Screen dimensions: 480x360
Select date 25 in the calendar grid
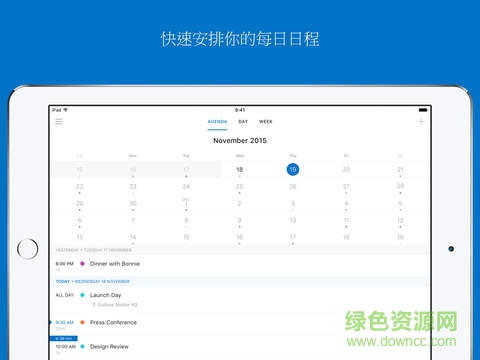pos(240,186)
